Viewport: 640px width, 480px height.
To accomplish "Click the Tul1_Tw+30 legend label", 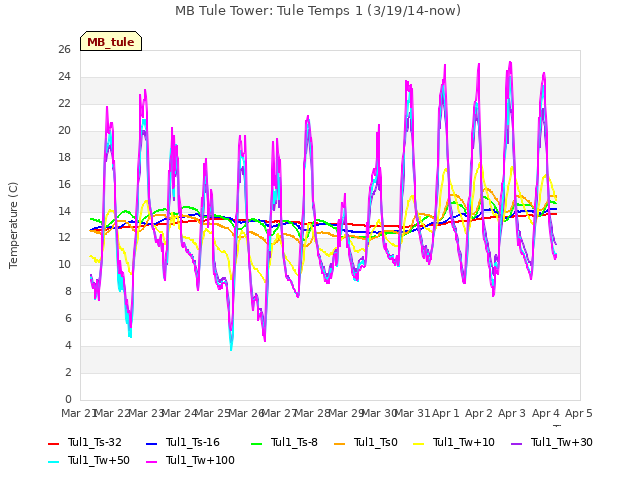I will coord(562,442).
